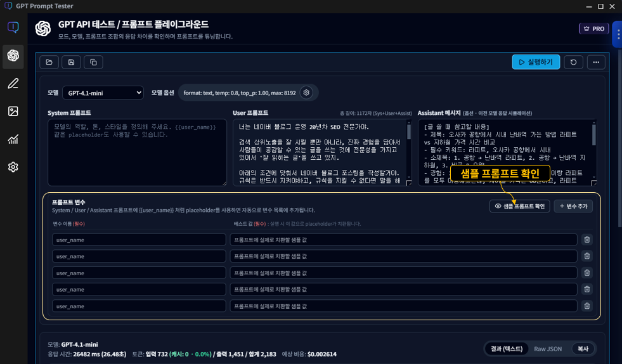Click the third variable name input field
The width and height of the screenshot is (622, 364).
[139, 273]
